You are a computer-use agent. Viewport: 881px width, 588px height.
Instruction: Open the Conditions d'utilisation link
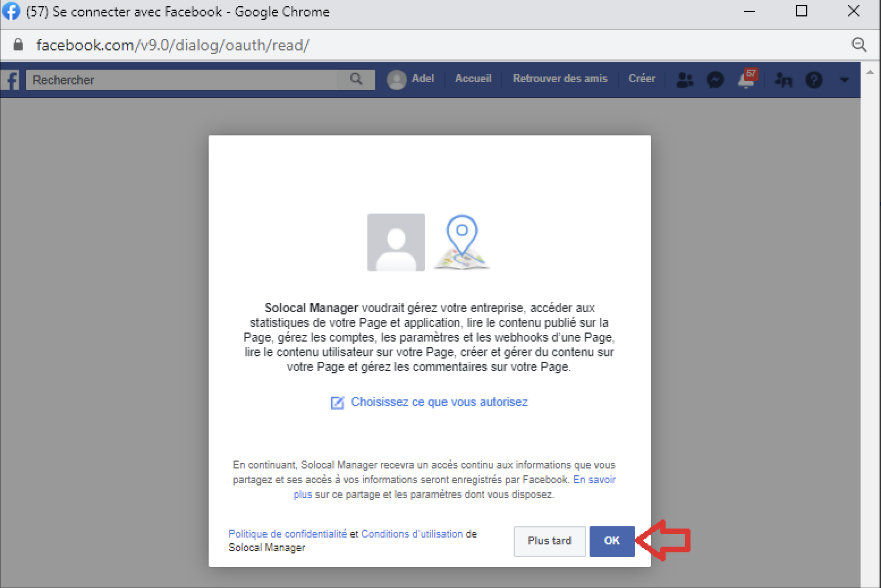pos(412,534)
